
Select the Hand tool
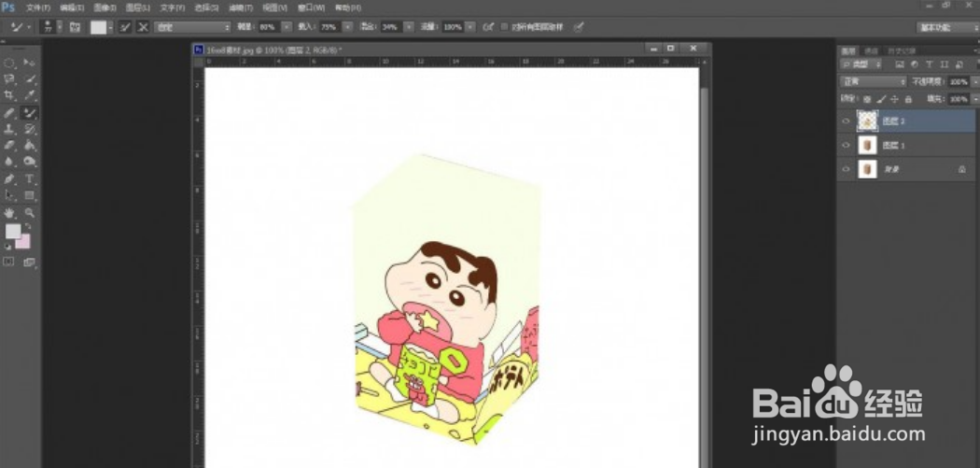(x=10, y=213)
